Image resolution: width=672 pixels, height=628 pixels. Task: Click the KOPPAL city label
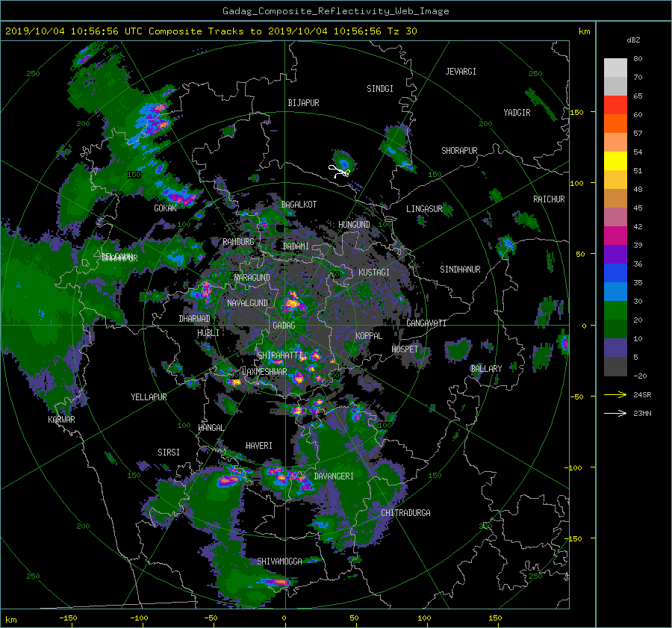pos(369,336)
